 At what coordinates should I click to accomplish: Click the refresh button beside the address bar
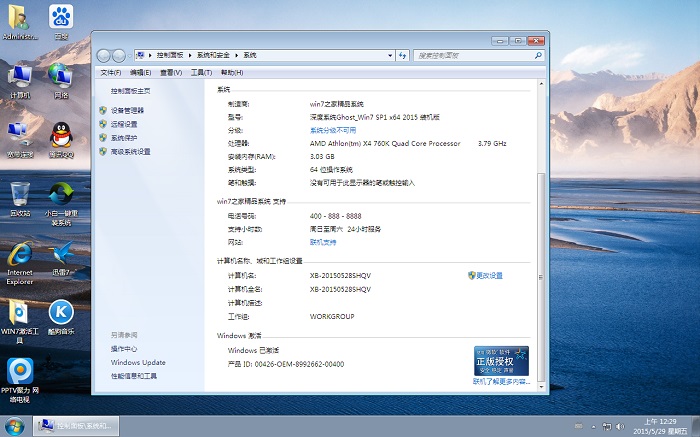point(402,55)
